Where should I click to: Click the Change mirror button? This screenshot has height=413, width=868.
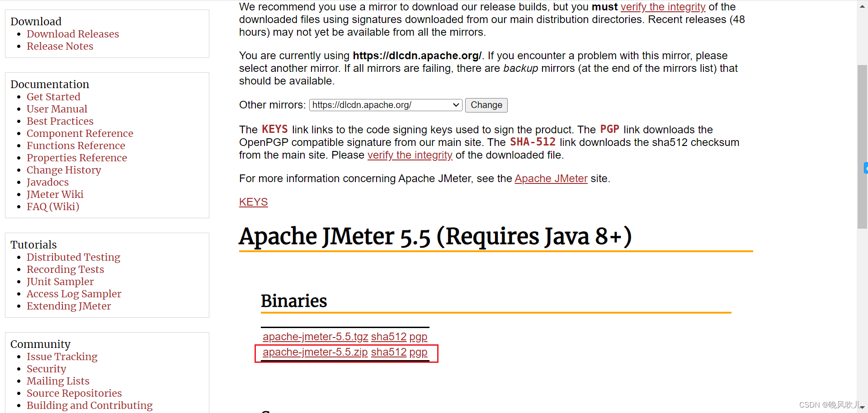pos(486,105)
